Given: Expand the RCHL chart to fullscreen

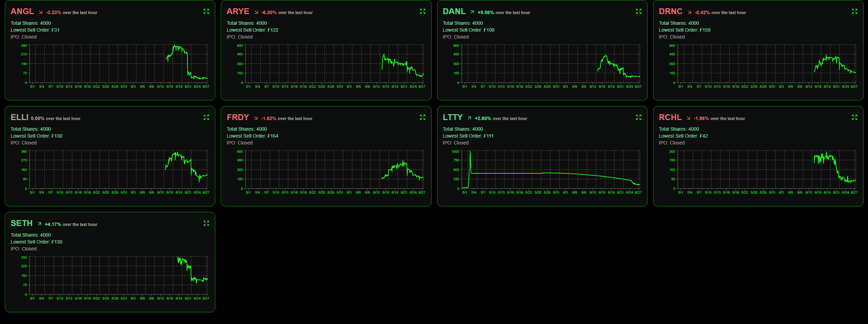Looking at the screenshot, I should 855,117.
